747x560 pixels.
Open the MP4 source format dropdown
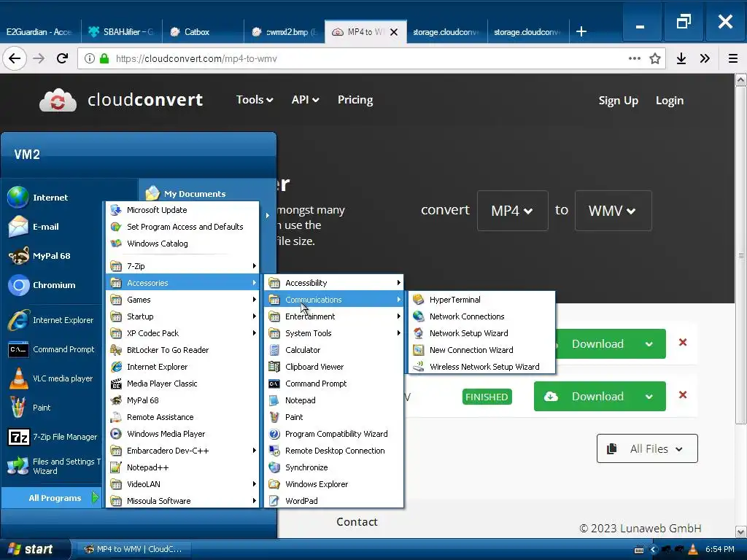(x=513, y=211)
